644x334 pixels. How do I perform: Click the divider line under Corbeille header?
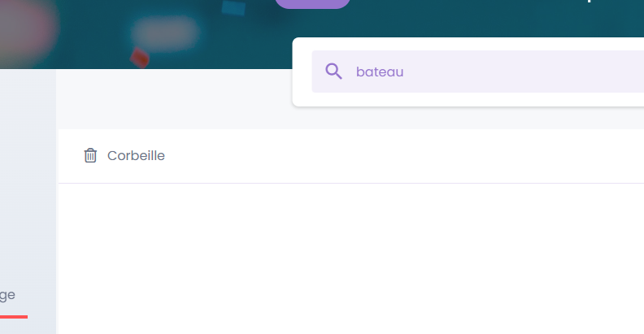(x=351, y=183)
